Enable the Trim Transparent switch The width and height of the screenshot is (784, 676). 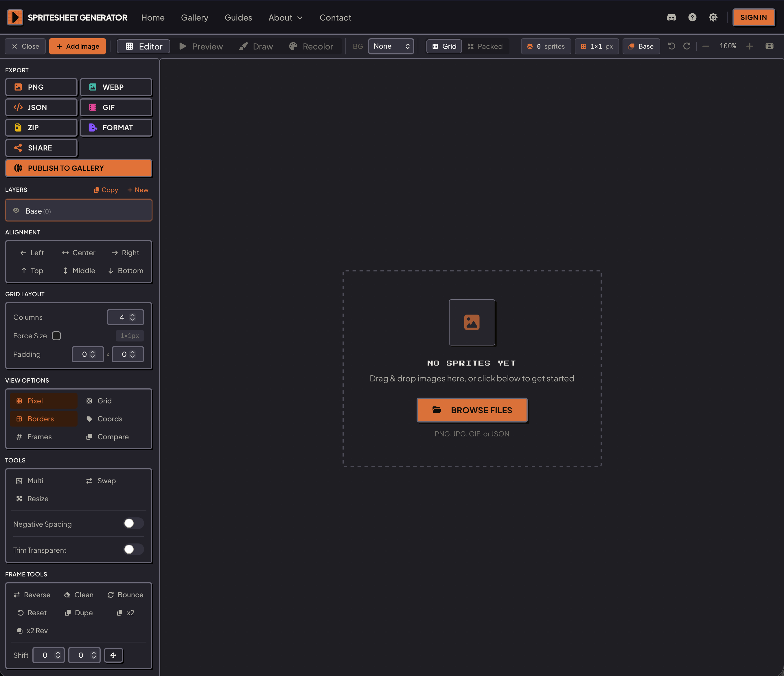pyautogui.click(x=134, y=549)
